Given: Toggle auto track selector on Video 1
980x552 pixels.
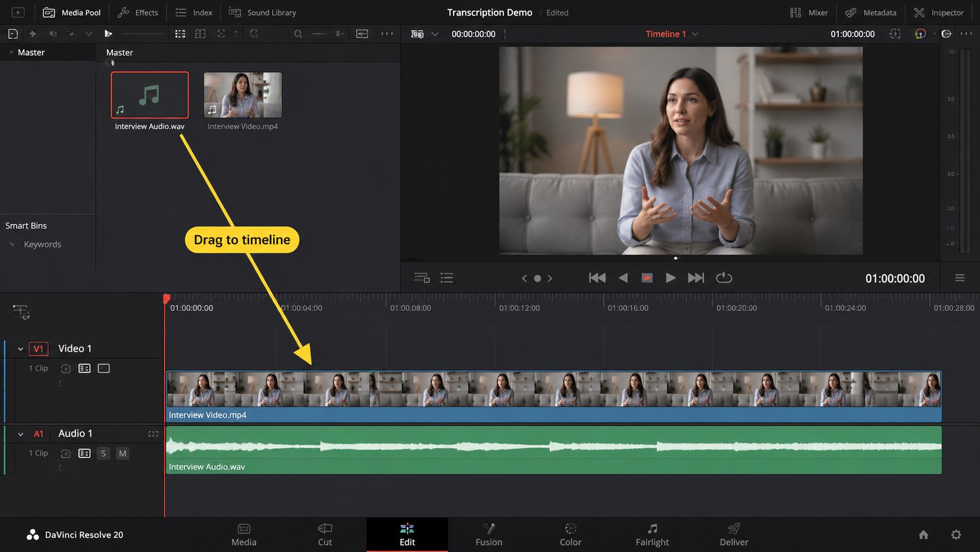Looking at the screenshot, I should pyautogui.click(x=84, y=368).
